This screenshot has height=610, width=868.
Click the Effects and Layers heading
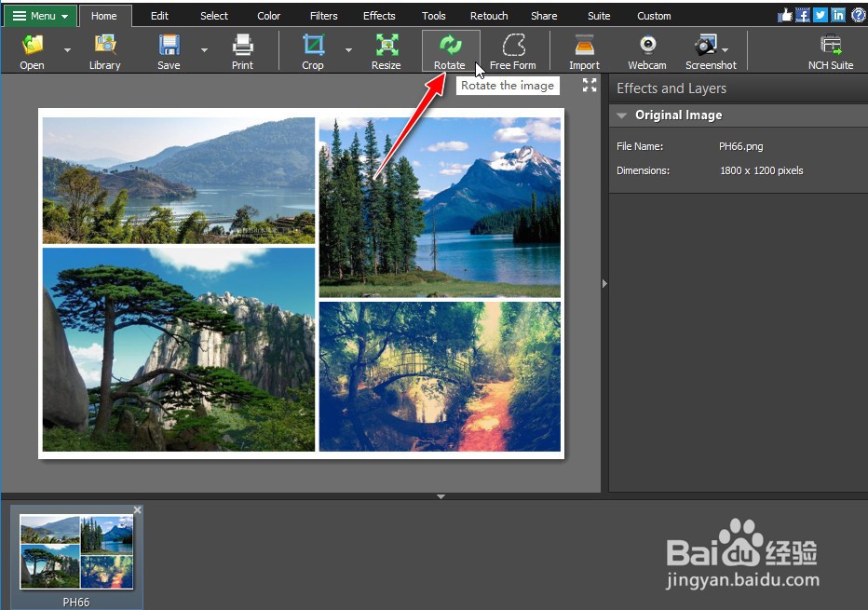671,88
